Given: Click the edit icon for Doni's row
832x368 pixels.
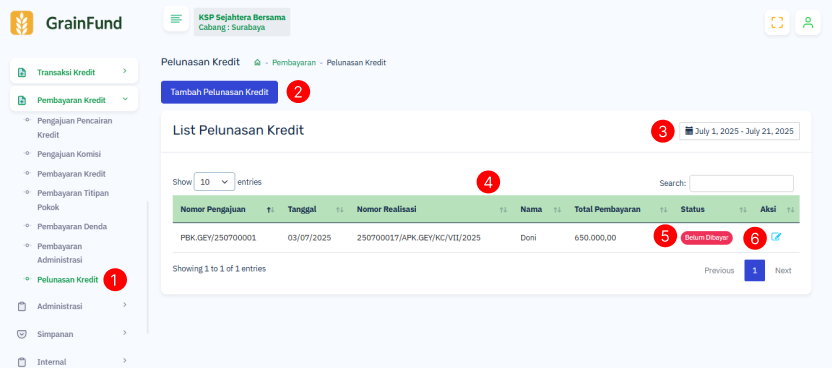Looking at the screenshot, I should [x=776, y=237].
